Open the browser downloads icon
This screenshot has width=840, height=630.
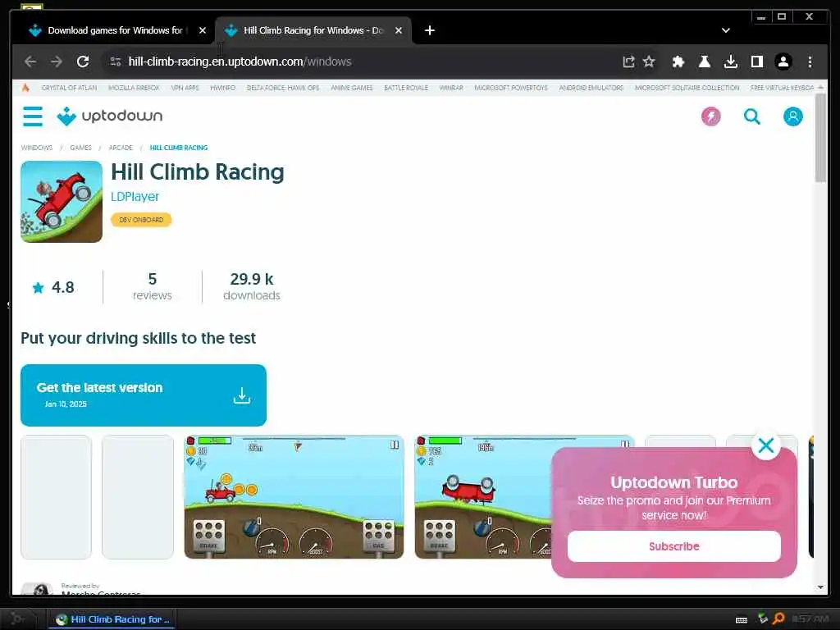pos(730,62)
